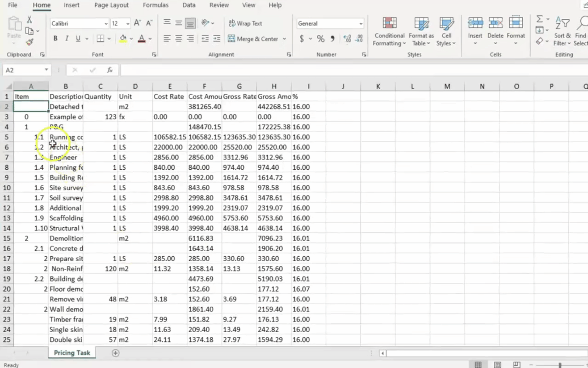This screenshot has width=588, height=368.
Task: Switch to the Formulas ribbon tab
Action: [x=156, y=5]
